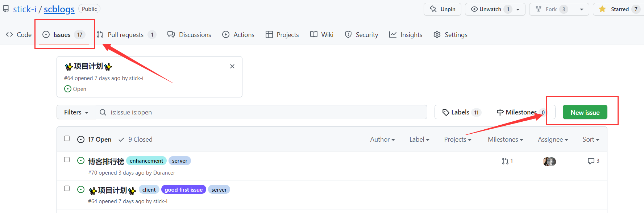This screenshot has width=644, height=213.
Task: Expand the Filters dropdown
Action: click(76, 112)
